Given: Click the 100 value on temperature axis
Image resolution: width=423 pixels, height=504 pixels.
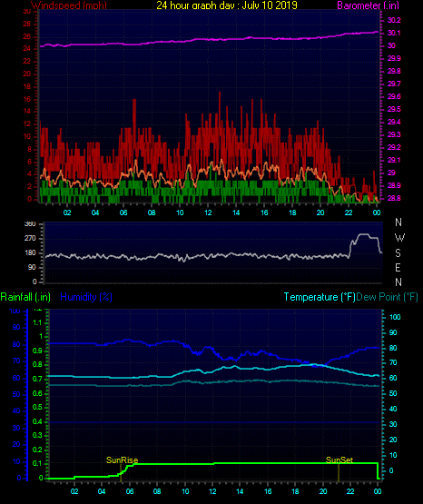Looking at the screenshot, I should click(x=395, y=317).
